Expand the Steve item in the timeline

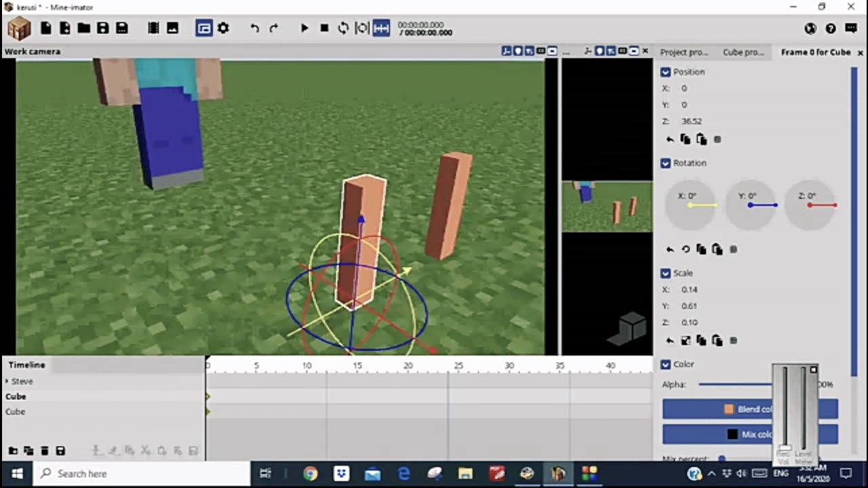point(7,382)
